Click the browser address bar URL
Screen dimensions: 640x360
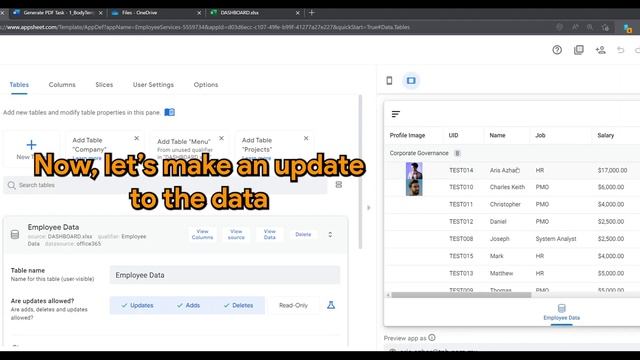click(x=204, y=27)
